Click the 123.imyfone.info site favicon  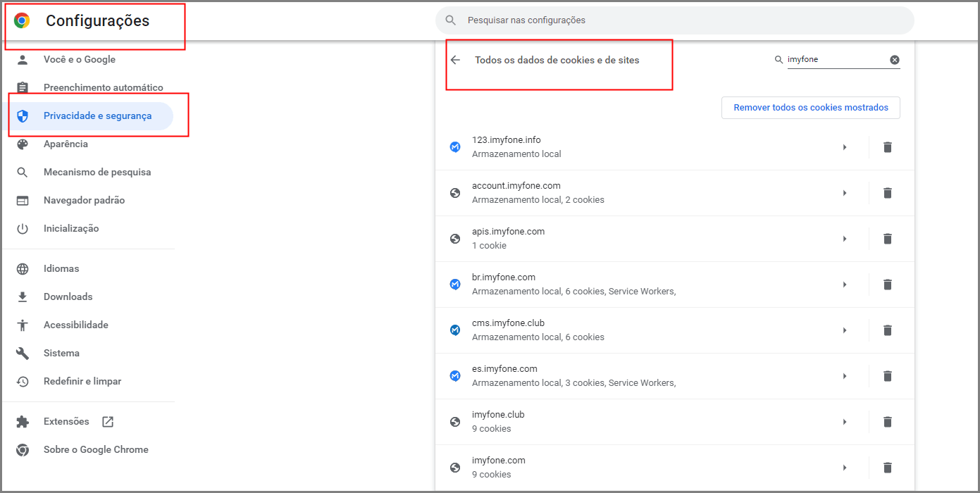(455, 147)
